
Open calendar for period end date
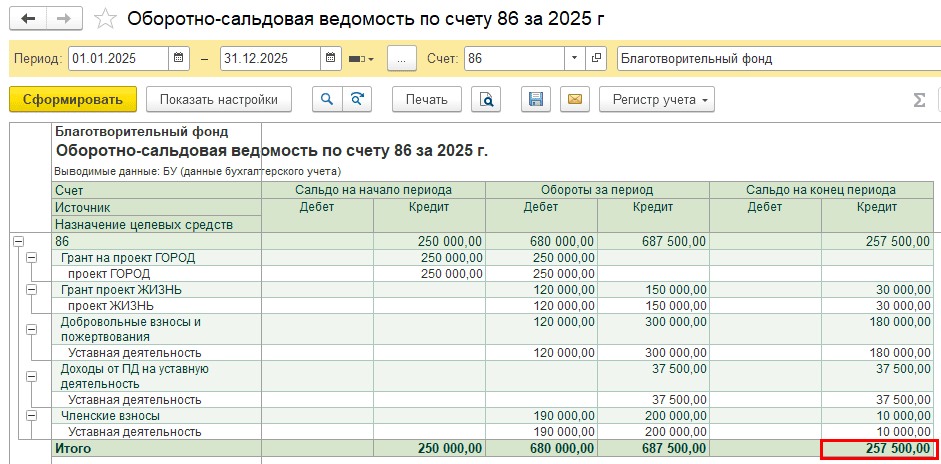(x=331, y=59)
